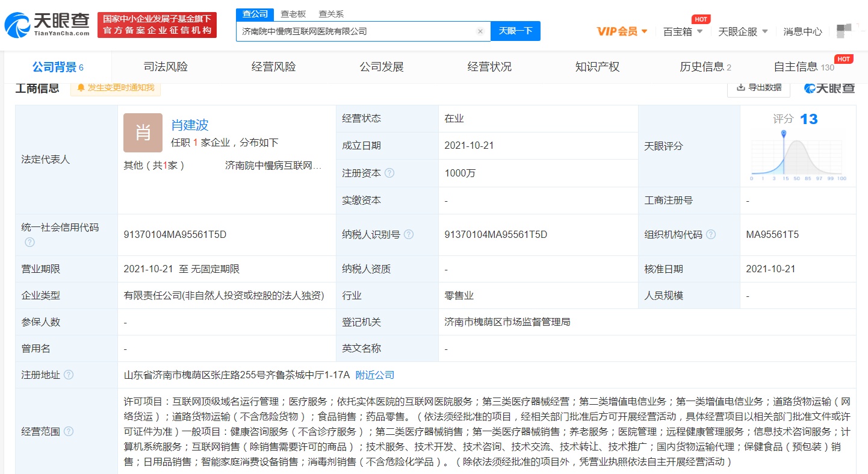The height and width of the screenshot is (474, 868).
Task: Open 消息中心
Action: (802, 31)
